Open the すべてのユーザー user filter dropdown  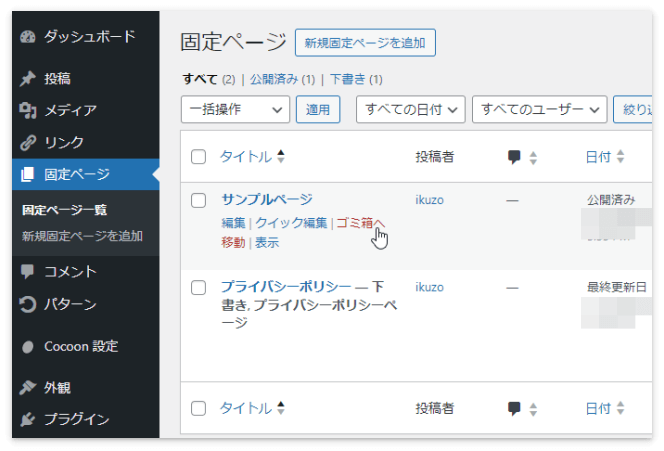point(540,110)
